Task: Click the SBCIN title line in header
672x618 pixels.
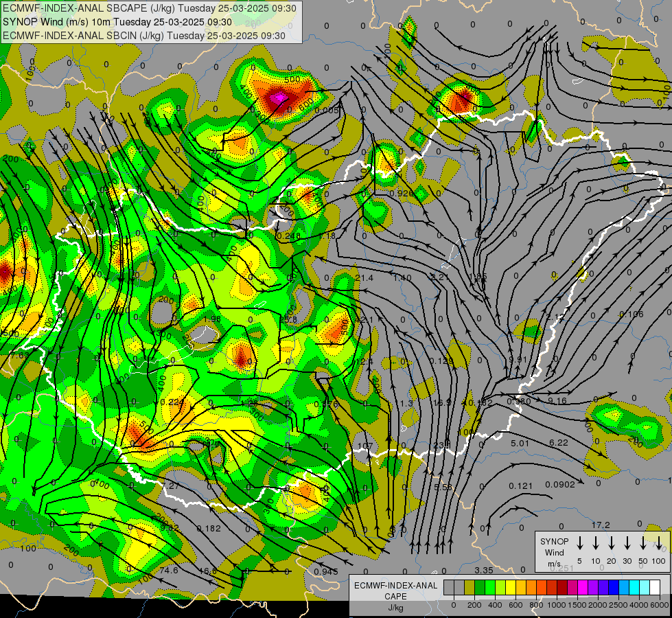Action: (x=144, y=36)
